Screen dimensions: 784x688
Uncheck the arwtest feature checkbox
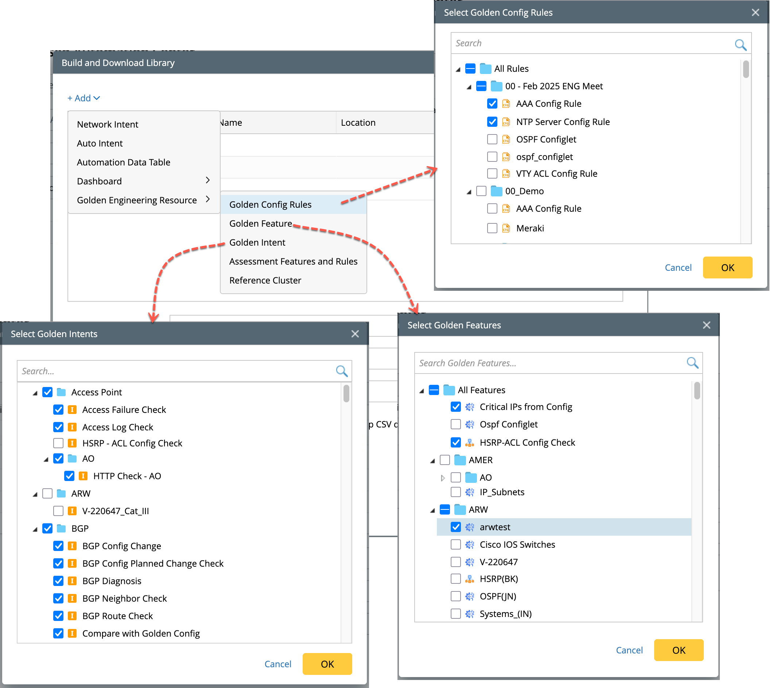(x=455, y=527)
